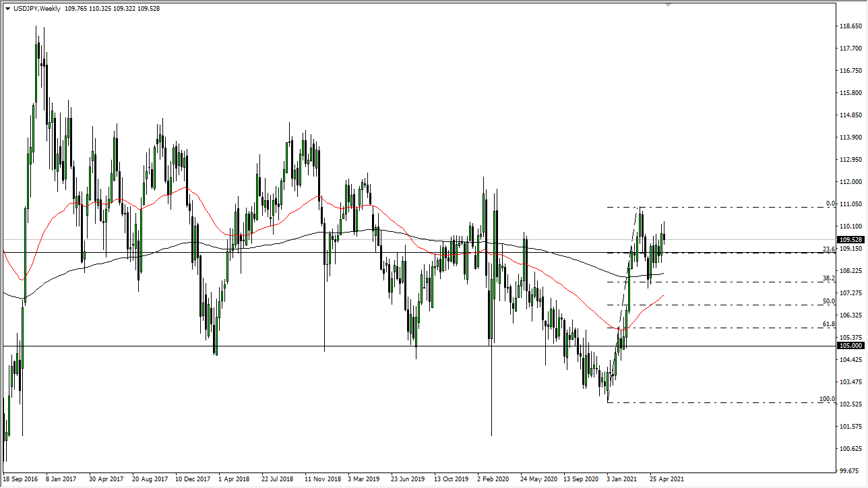Select the current price label 109.528
The width and height of the screenshot is (868, 488).
[851, 239]
